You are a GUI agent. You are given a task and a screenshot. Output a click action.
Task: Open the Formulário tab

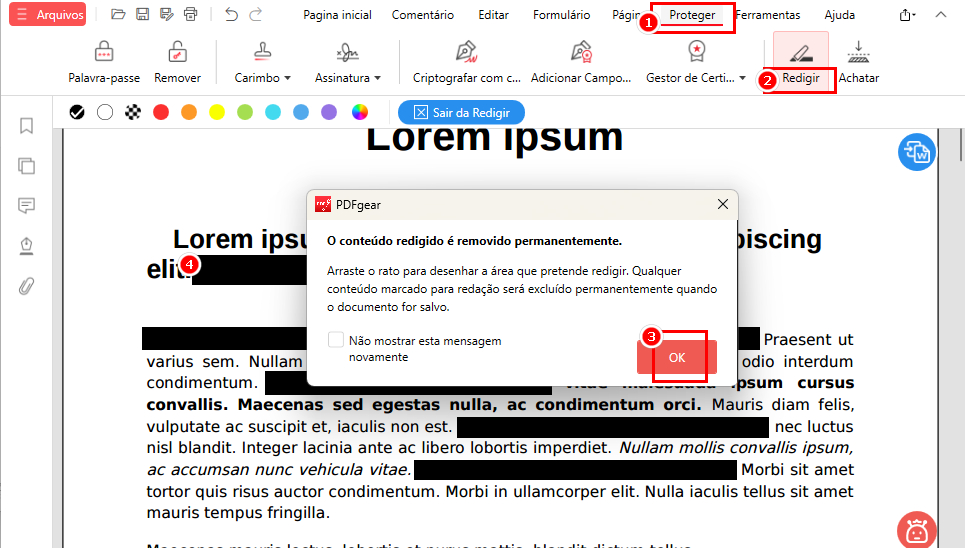561,15
